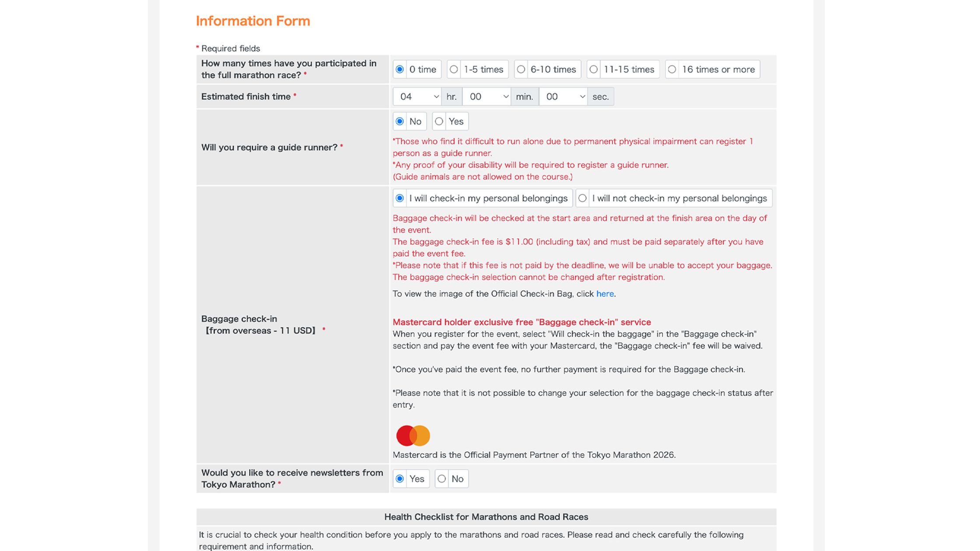The height and width of the screenshot is (551, 980).
Task: Click the Health Checklist section header
Action: pyautogui.click(x=486, y=517)
